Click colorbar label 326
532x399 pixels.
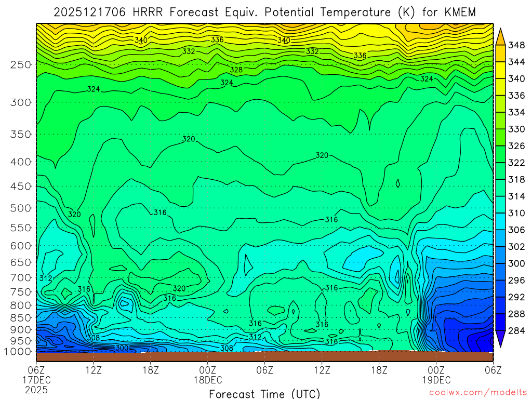click(516, 146)
